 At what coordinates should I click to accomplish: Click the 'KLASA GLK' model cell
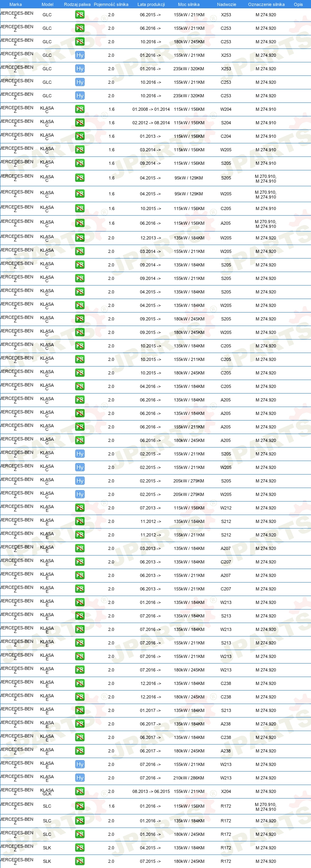(x=47, y=792)
